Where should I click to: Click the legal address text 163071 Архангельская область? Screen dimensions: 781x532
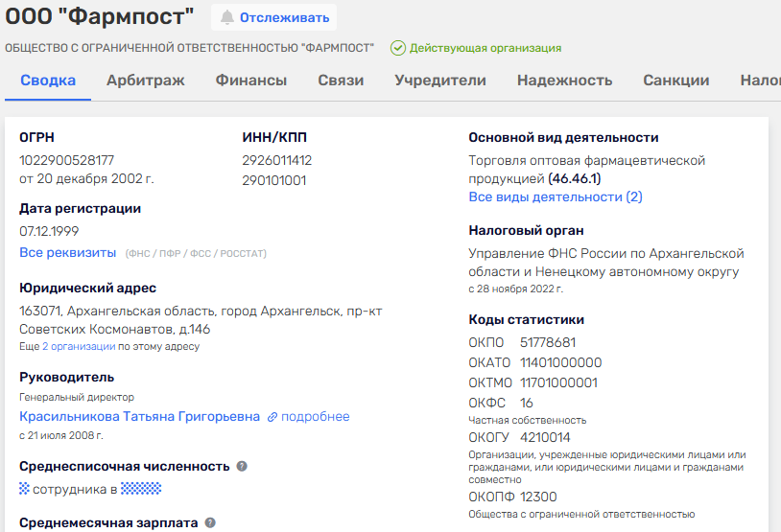coord(201,320)
